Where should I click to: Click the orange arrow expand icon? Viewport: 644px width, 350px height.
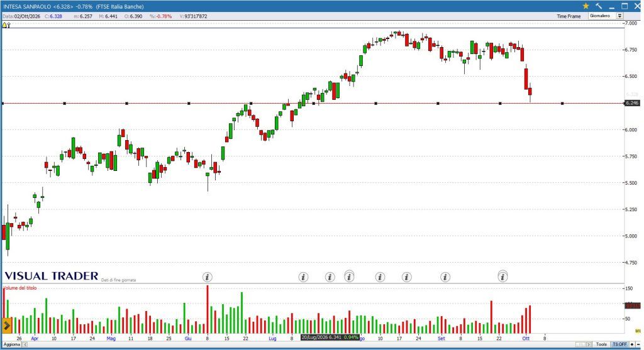[x=6, y=325]
